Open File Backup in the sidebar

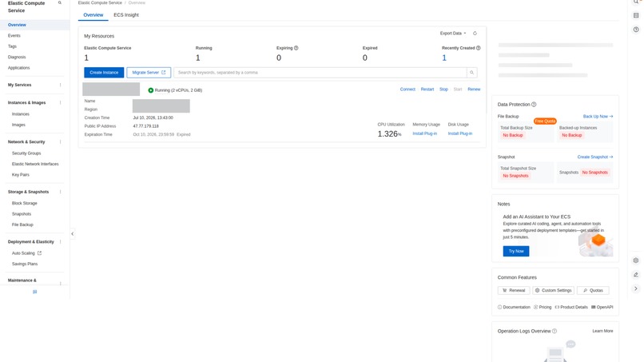coord(22,225)
